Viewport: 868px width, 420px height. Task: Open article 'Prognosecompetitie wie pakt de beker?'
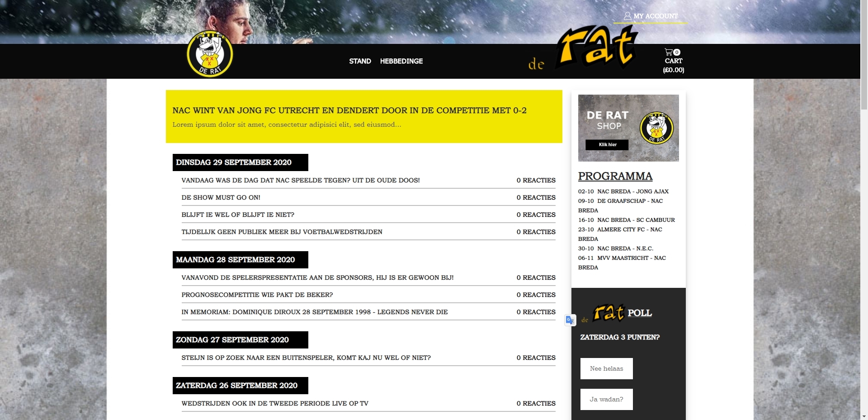click(257, 295)
